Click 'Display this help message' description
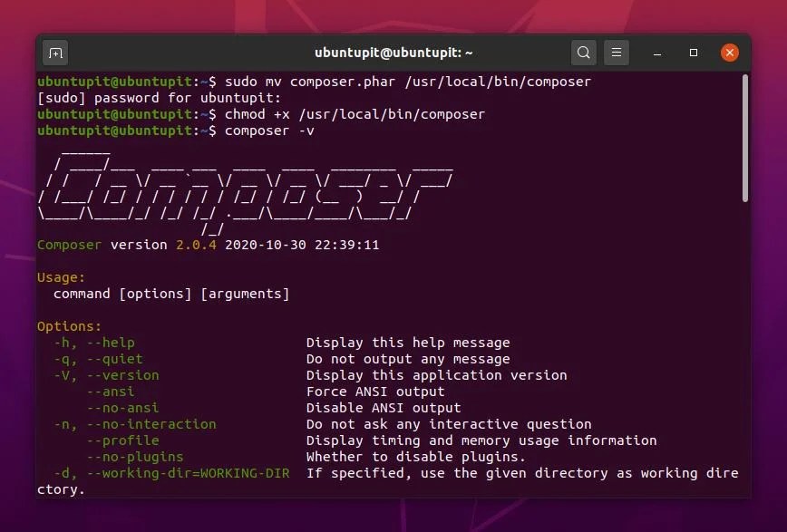Image resolution: width=787 pixels, height=532 pixels. coord(408,343)
